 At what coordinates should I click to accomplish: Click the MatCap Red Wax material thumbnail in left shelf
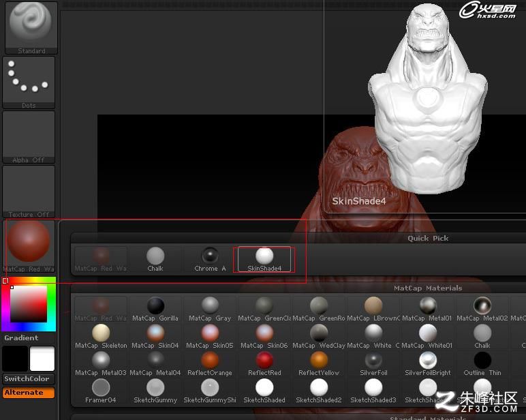(x=29, y=246)
